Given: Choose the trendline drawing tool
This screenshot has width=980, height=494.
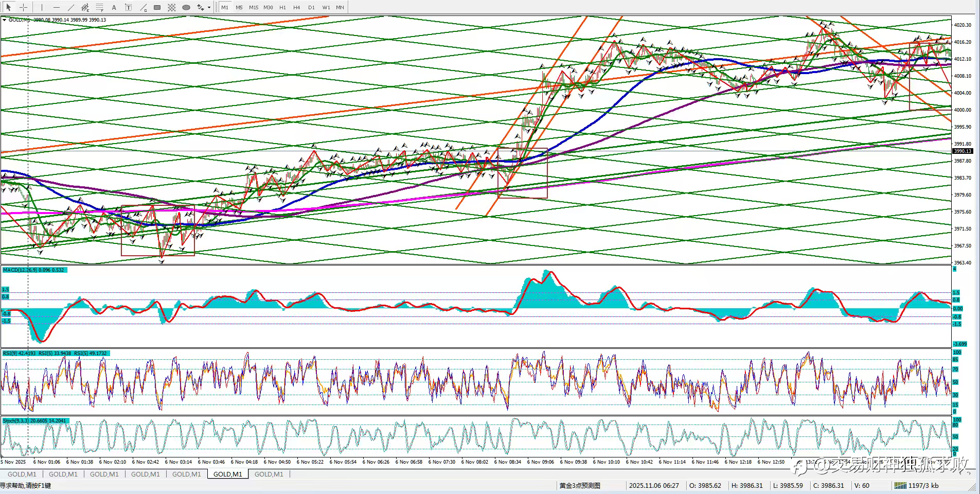Looking at the screenshot, I should click(71, 7).
